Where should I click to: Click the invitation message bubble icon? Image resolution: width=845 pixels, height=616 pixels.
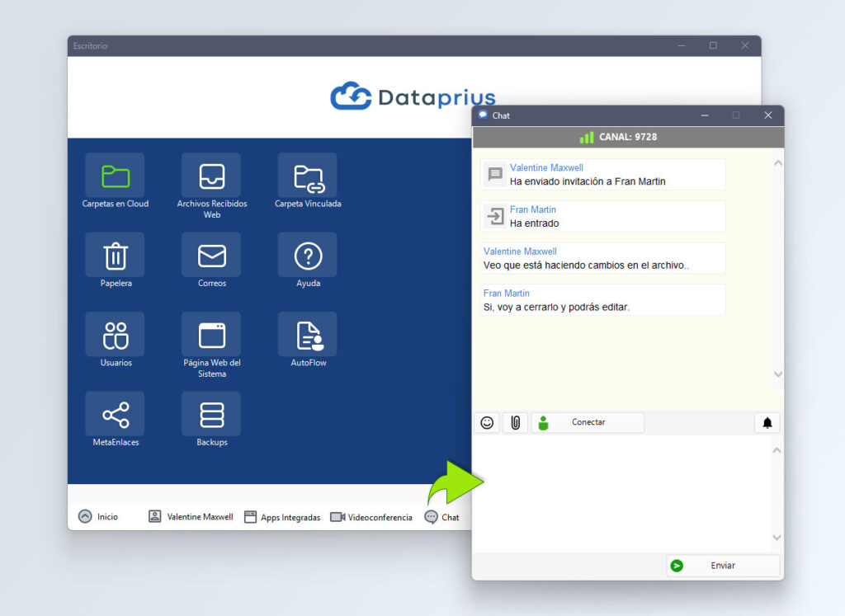(x=495, y=174)
